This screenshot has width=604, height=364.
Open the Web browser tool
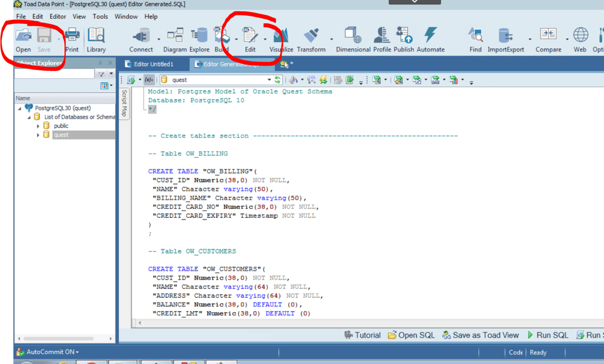[580, 40]
